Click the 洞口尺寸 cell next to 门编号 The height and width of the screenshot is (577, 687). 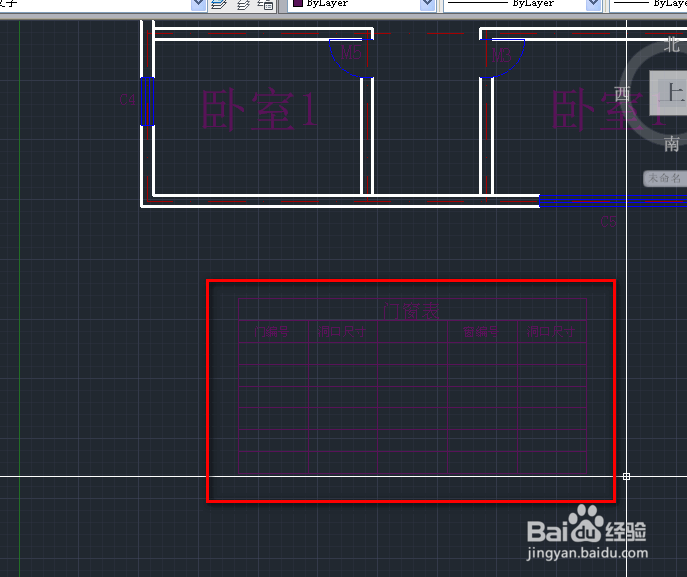tap(342, 332)
